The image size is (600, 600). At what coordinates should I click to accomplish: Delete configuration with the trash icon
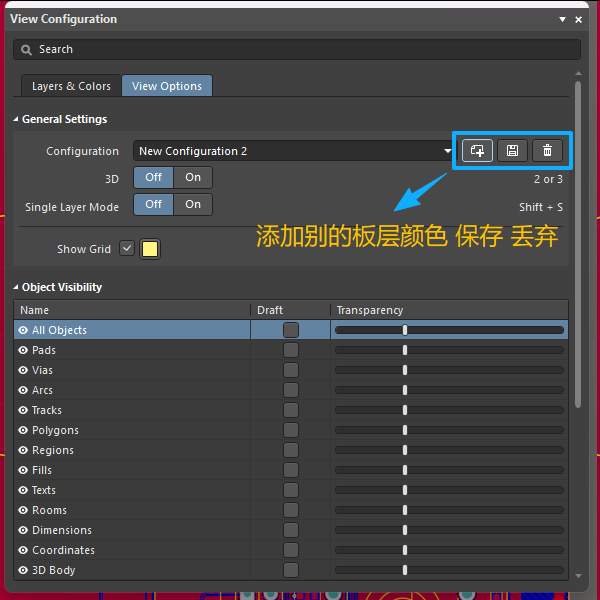click(548, 150)
